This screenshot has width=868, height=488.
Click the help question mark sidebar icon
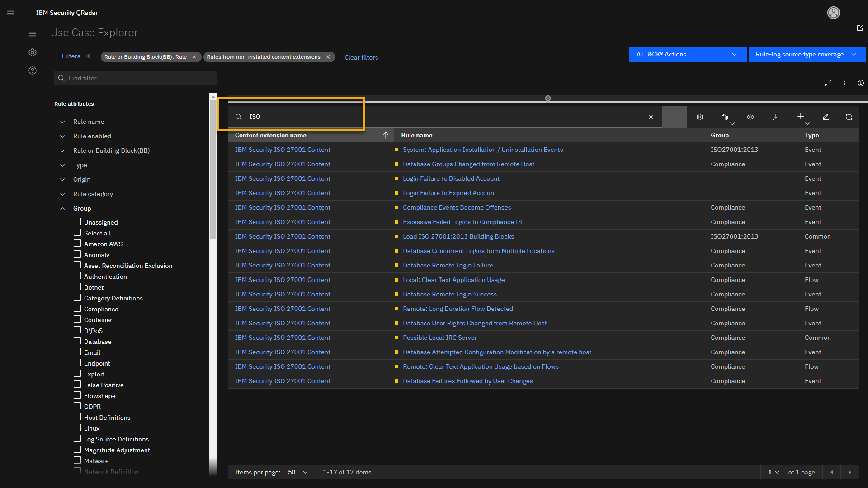point(33,70)
